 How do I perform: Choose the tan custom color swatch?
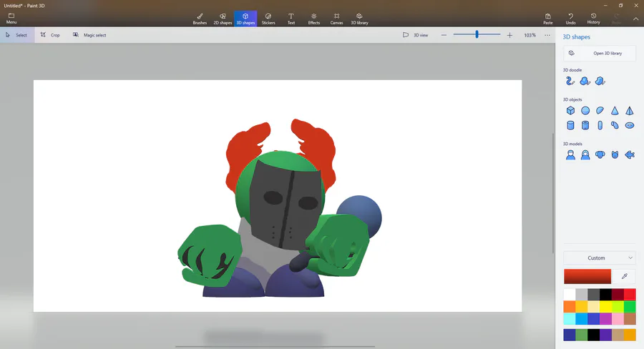click(618, 335)
